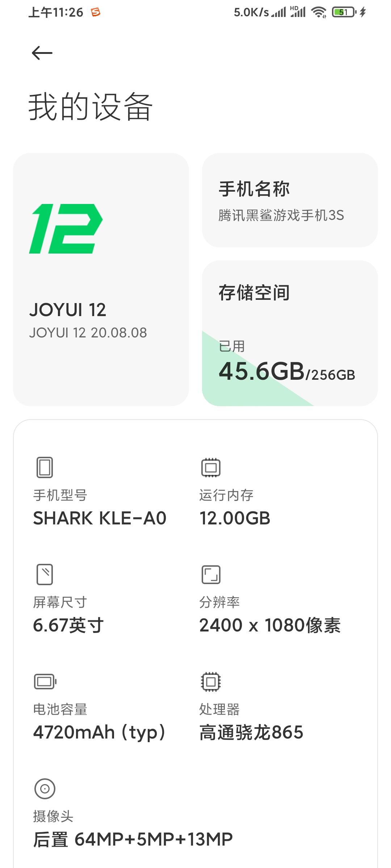Open the 手机名称 phone name card

(290, 200)
